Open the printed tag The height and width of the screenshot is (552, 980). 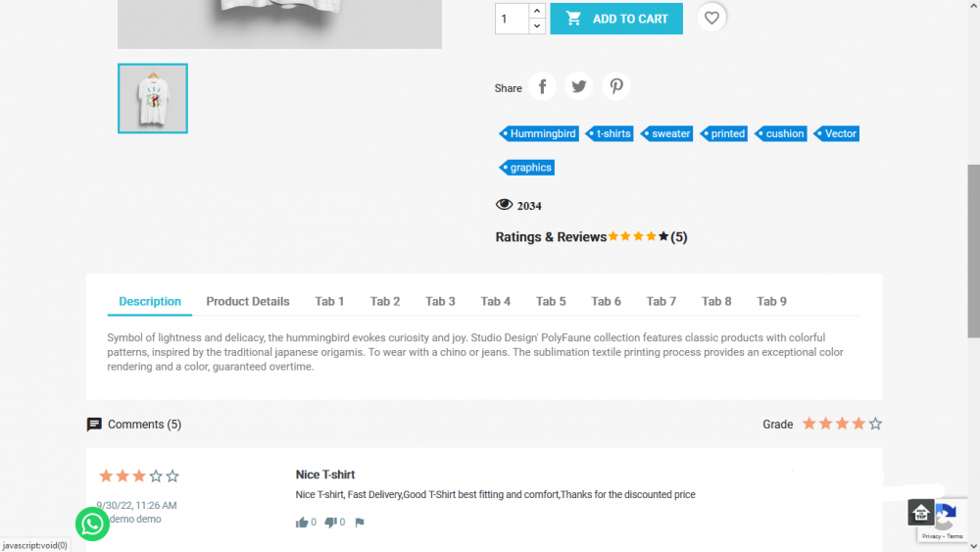pyautogui.click(x=724, y=133)
